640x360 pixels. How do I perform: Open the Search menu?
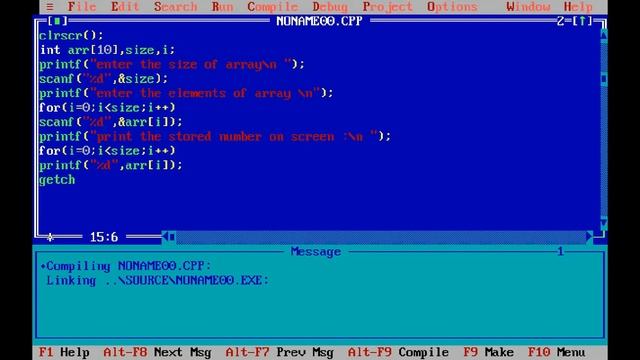point(176,7)
